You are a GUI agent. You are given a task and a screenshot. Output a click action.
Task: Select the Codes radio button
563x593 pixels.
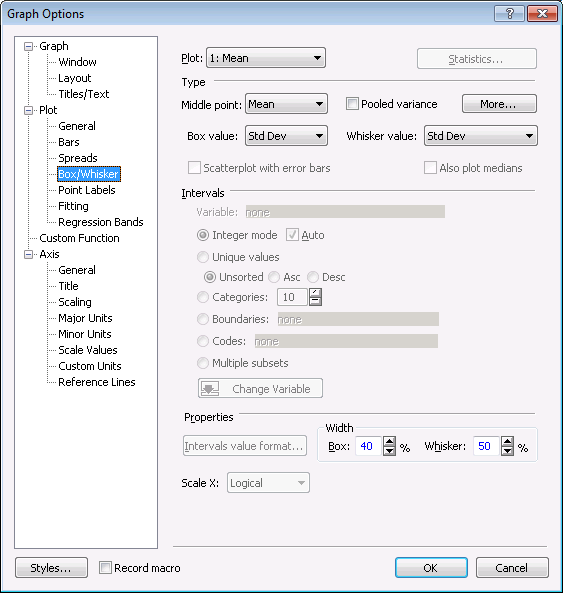(x=203, y=341)
